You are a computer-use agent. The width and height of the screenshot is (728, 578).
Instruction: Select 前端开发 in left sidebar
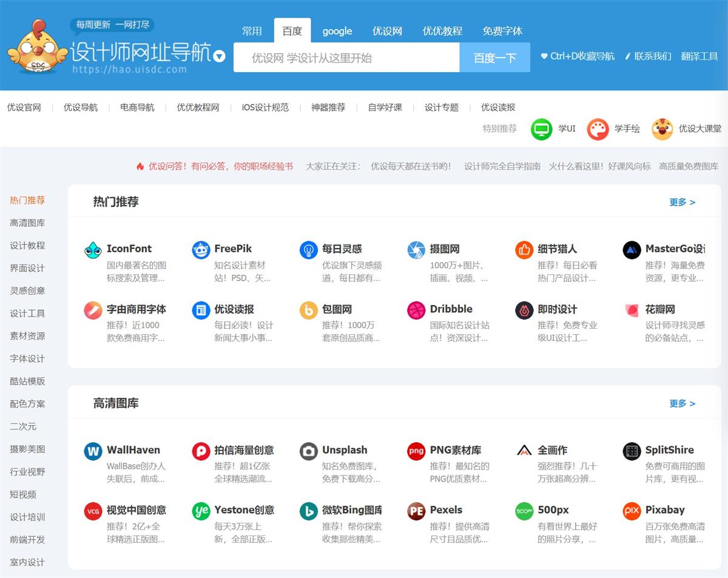click(x=27, y=540)
